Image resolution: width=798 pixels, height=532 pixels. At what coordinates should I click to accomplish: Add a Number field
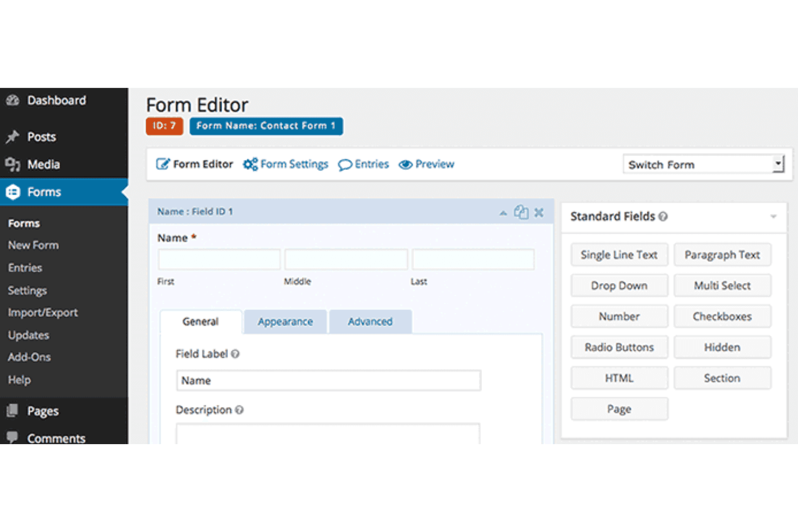click(619, 316)
